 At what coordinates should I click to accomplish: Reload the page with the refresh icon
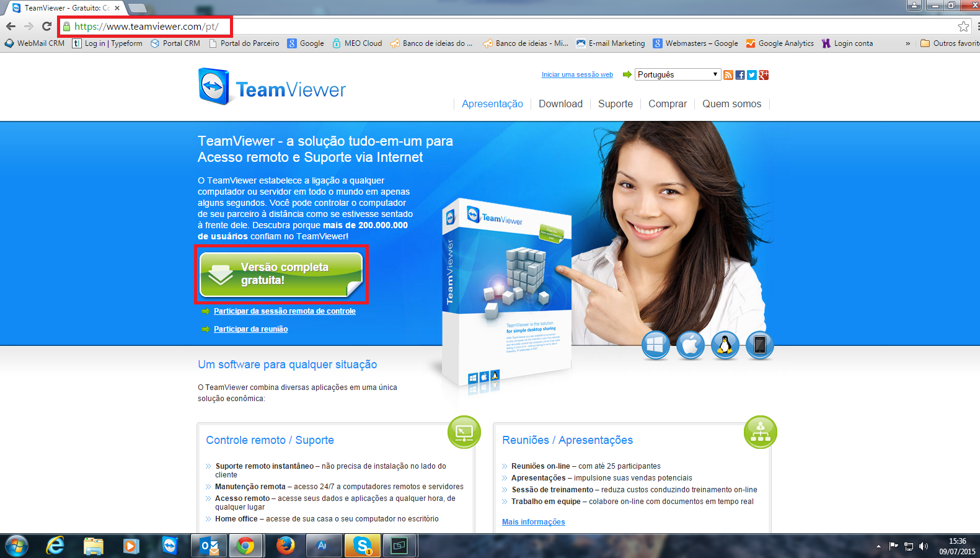tap(46, 26)
